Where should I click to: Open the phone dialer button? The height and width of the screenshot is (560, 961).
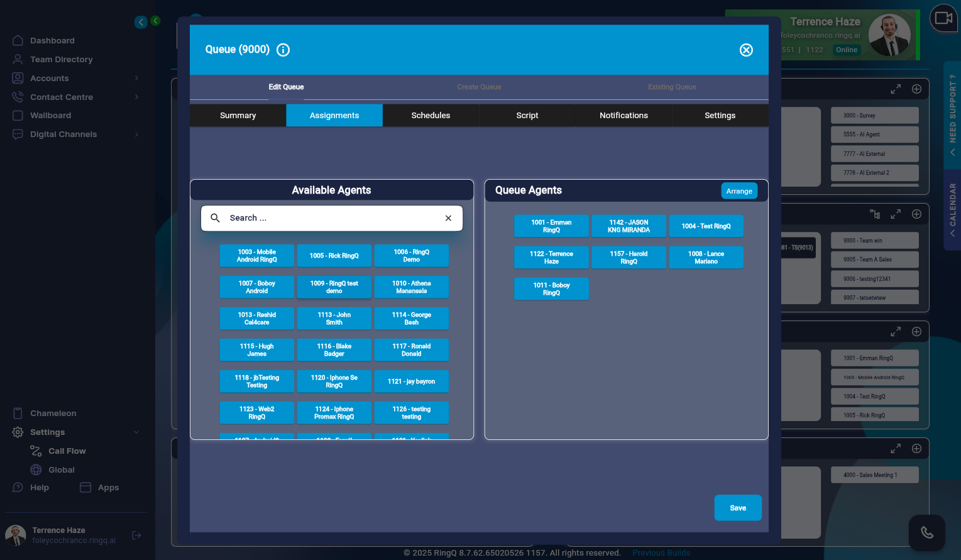coord(926,533)
